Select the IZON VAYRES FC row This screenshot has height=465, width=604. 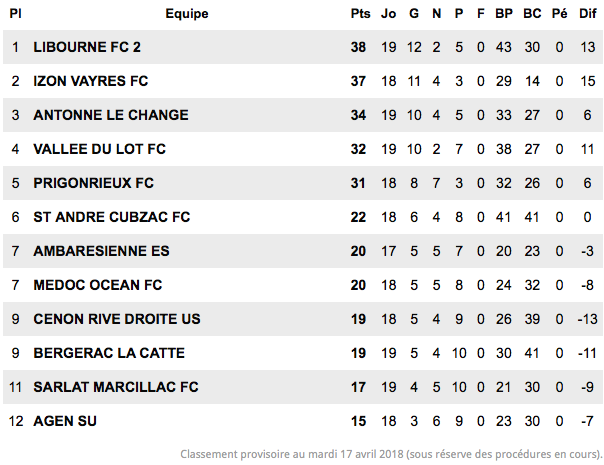click(303, 81)
